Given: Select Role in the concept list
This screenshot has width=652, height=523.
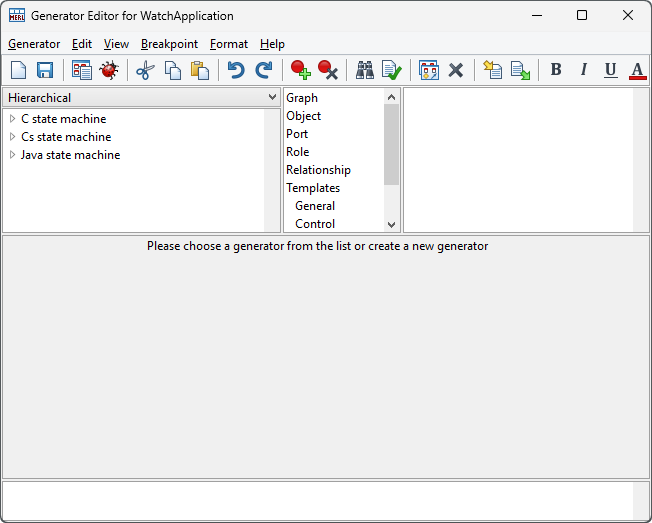Looking at the screenshot, I should click(x=297, y=152).
